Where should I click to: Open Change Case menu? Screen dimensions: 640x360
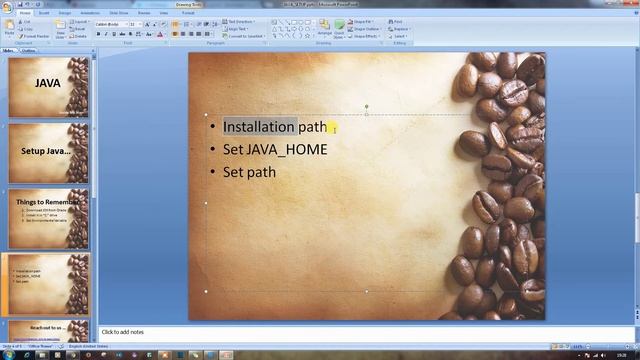coord(149,34)
